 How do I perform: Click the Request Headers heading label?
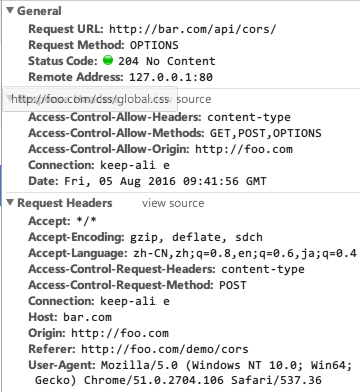coord(65,203)
